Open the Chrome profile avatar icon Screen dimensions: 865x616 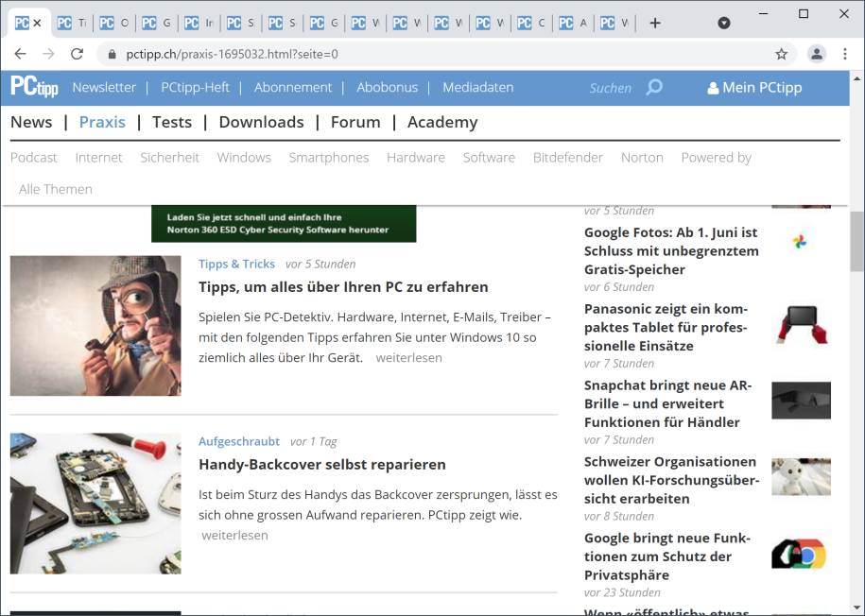coord(817,54)
